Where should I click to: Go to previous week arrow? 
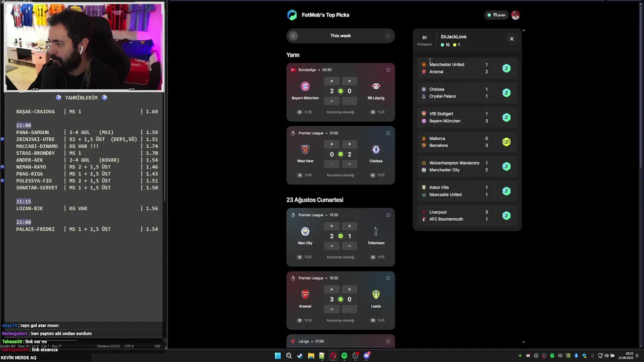pos(293,36)
